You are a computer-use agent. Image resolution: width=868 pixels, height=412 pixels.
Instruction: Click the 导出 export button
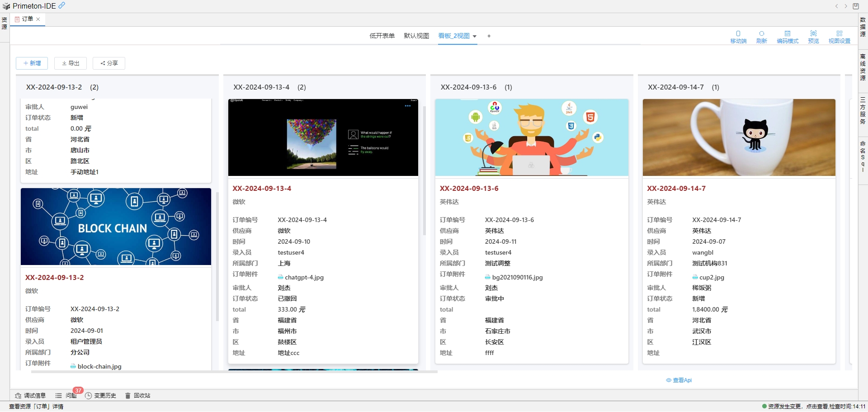point(71,63)
